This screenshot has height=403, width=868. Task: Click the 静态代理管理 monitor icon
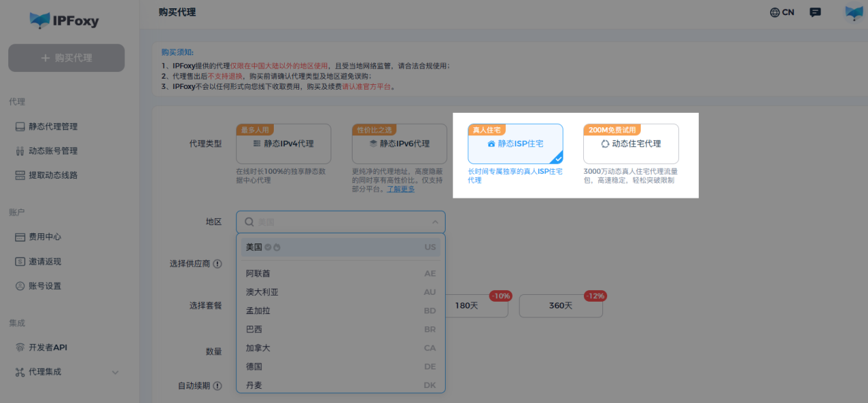coord(20,127)
